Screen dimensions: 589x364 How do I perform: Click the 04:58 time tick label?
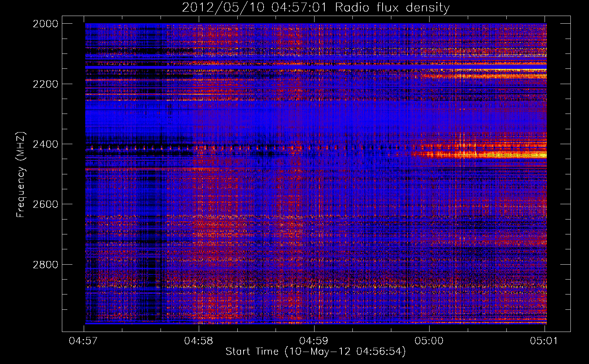pyautogui.click(x=199, y=341)
